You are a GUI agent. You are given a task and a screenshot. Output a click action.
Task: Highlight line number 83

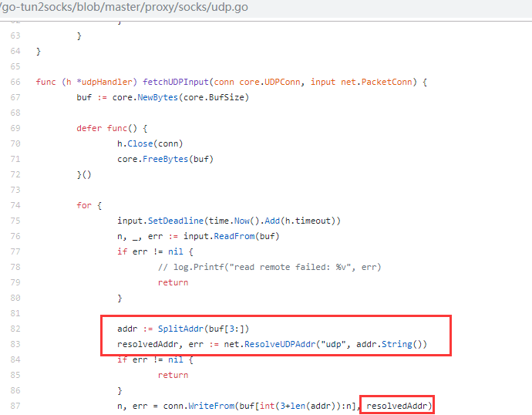pyautogui.click(x=15, y=345)
